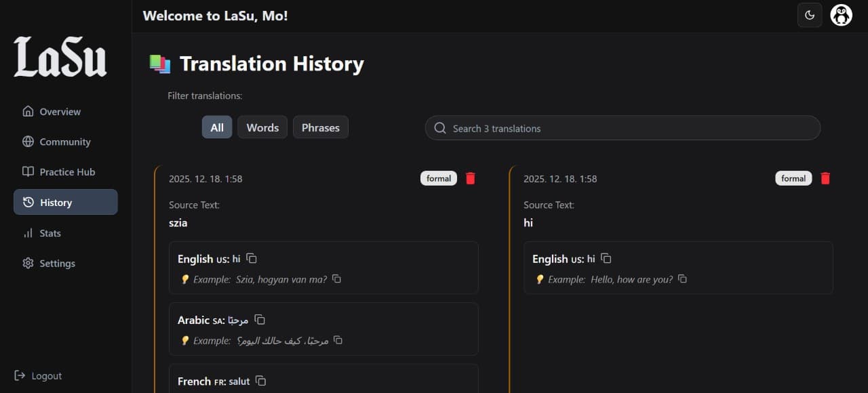Open the Settings page
868x393 pixels.
click(x=57, y=263)
